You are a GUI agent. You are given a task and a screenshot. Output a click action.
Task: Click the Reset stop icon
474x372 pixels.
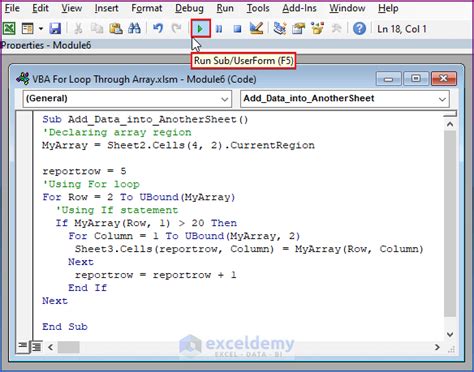pyautogui.click(x=237, y=29)
